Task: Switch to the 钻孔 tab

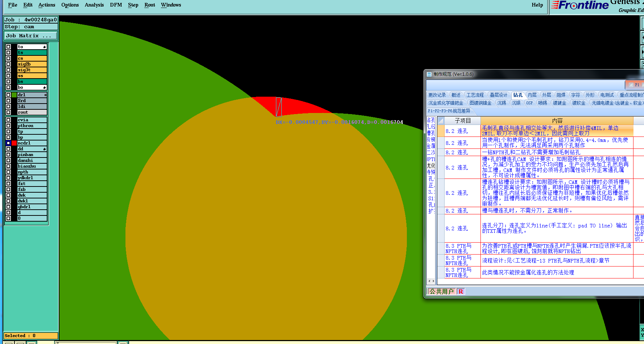Action: (x=518, y=95)
